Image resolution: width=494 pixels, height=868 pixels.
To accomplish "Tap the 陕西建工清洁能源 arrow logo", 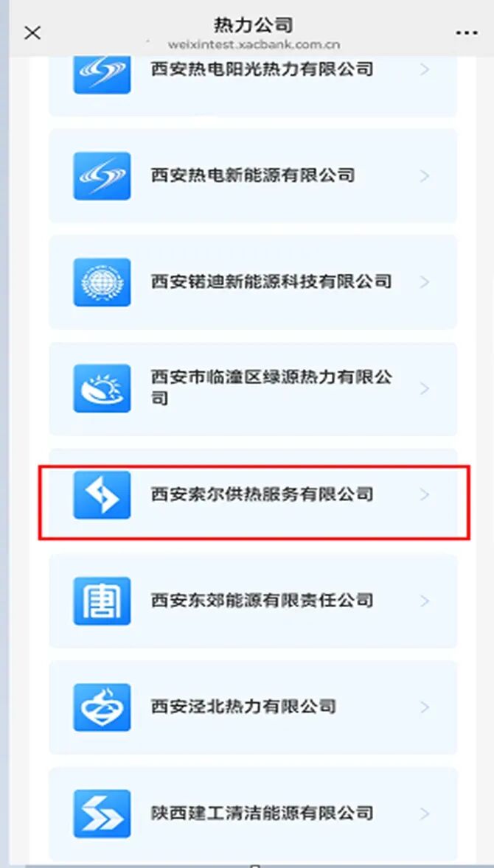I will click(102, 813).
